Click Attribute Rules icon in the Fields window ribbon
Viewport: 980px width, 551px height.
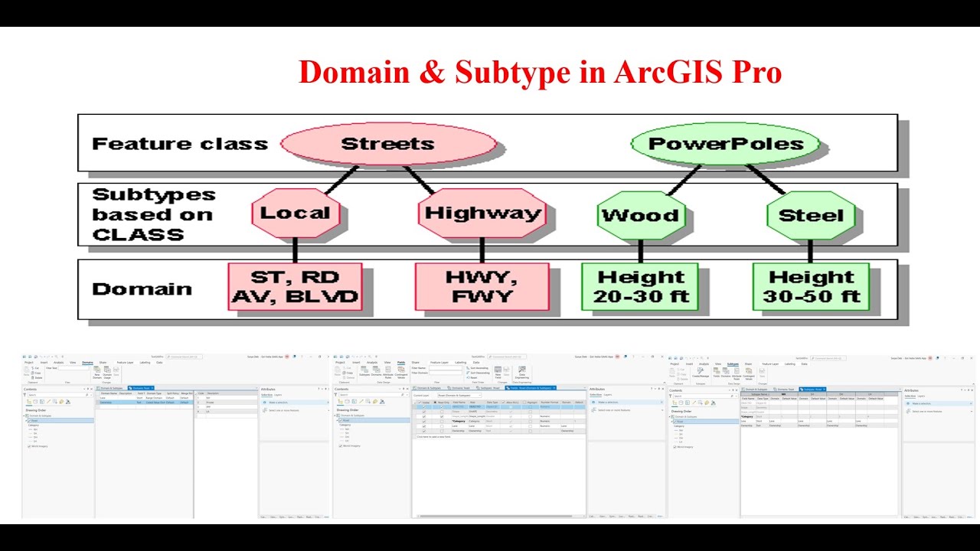tap(388, 372)
